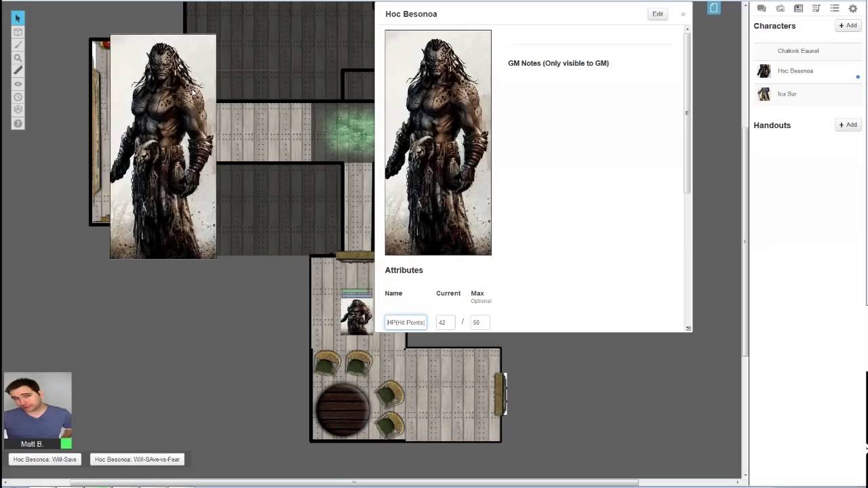This screenshot has height=488, width=868.
Task: Click the Edit button in character dialog
Action: 658,14
